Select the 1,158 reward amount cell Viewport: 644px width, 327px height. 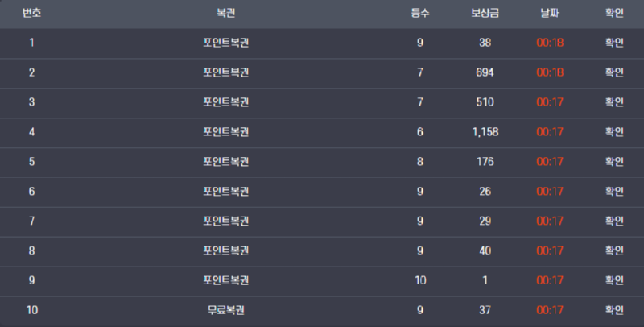pos(485,132)
